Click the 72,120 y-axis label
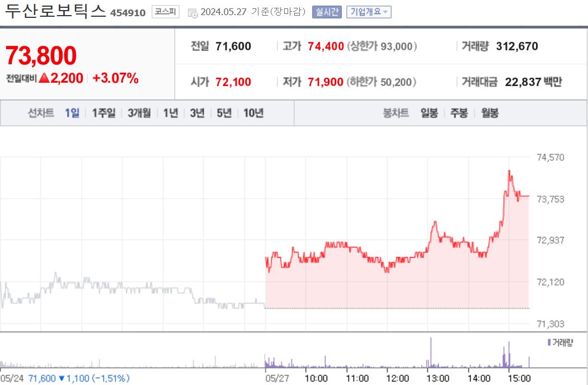588x385 pixels. click(550, 282)
